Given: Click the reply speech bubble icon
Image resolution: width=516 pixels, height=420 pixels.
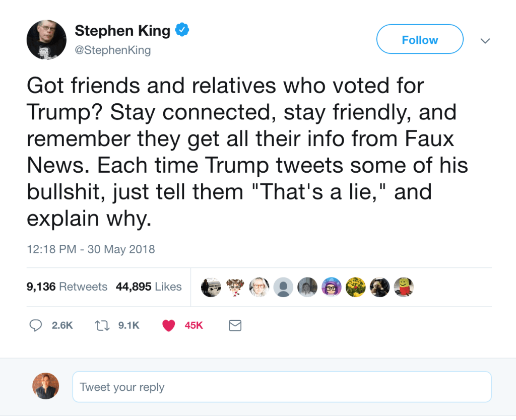Looking at the screenshot, I should (x=36, y=326).
